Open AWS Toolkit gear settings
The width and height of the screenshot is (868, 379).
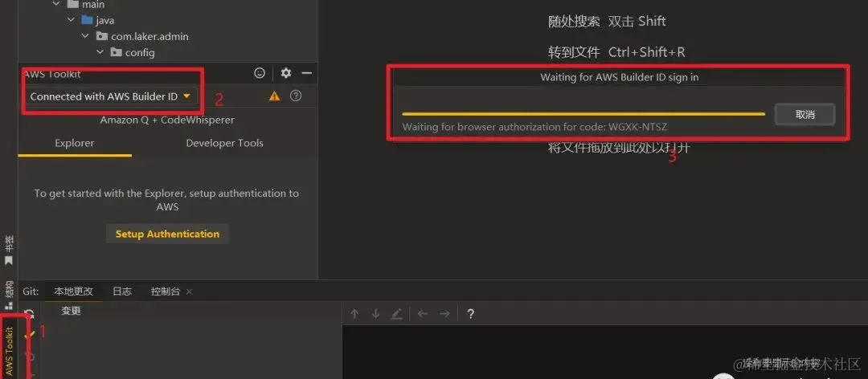point(285,73)
